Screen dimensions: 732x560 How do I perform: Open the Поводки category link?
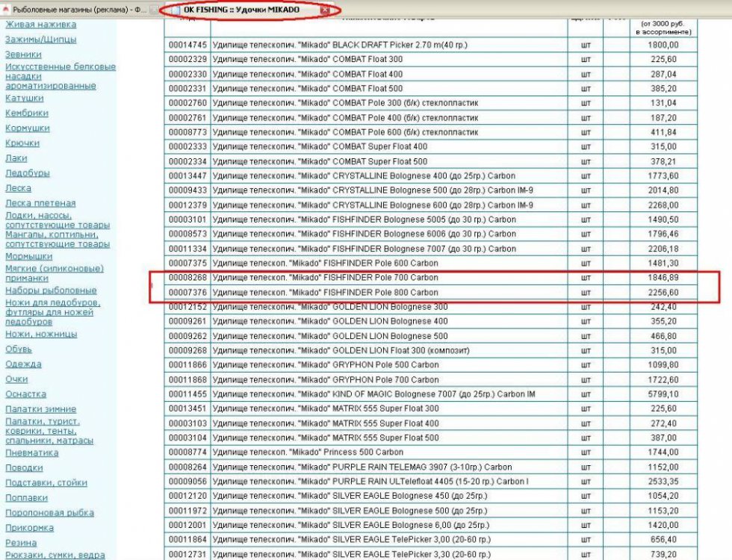pyautogui.click(x=24, y=467)
